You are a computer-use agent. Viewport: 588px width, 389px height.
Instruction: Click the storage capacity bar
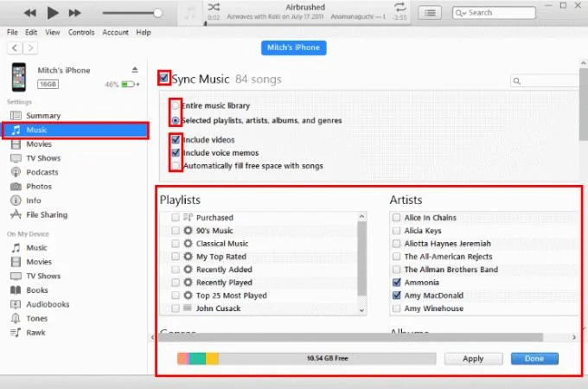point(306,359)
